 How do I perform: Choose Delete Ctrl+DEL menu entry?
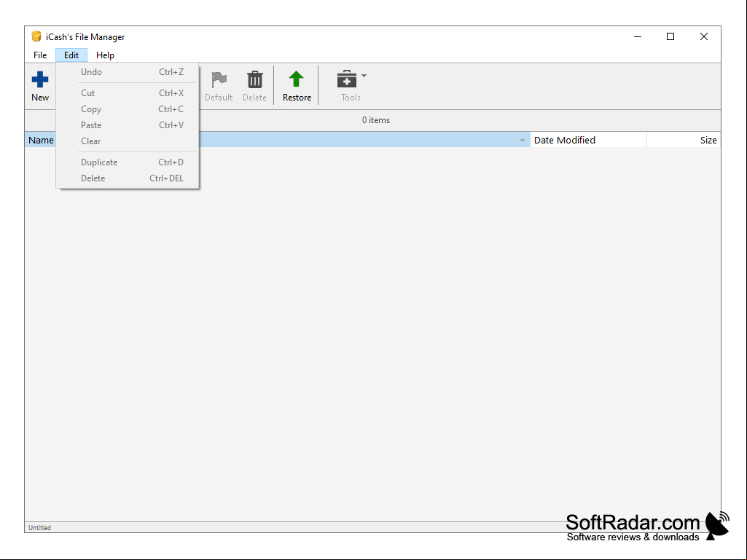[x=128, y=178]
